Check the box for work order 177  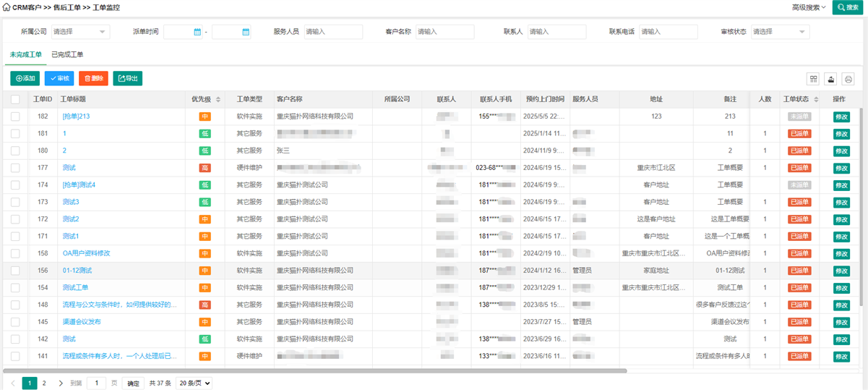15,168
